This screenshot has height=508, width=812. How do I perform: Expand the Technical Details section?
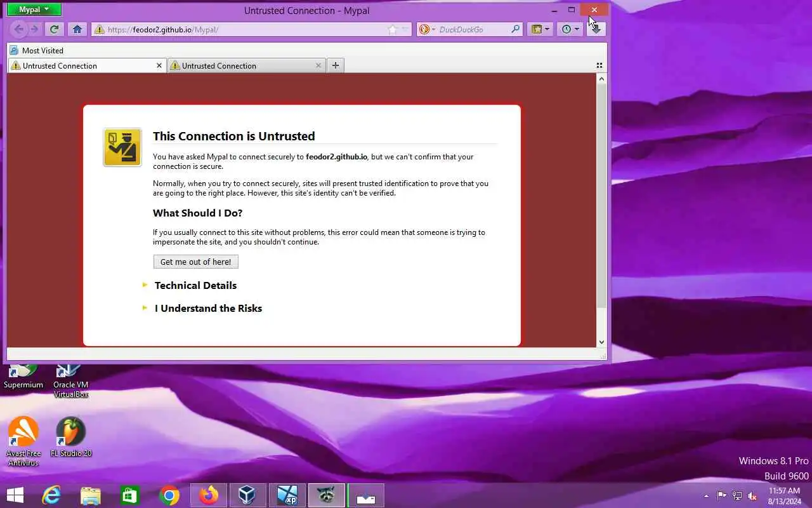(195, 286)
